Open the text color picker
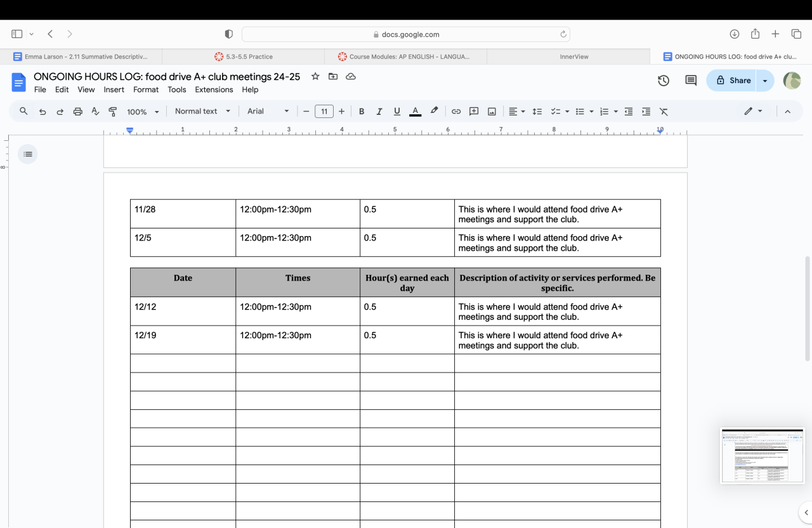 click(416, 112)
